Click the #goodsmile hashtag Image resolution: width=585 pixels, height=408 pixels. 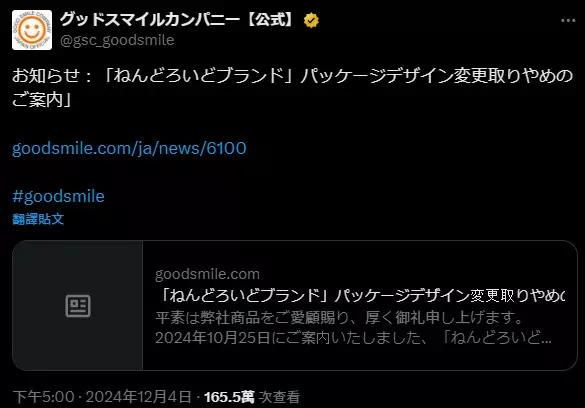pos(58,196)
